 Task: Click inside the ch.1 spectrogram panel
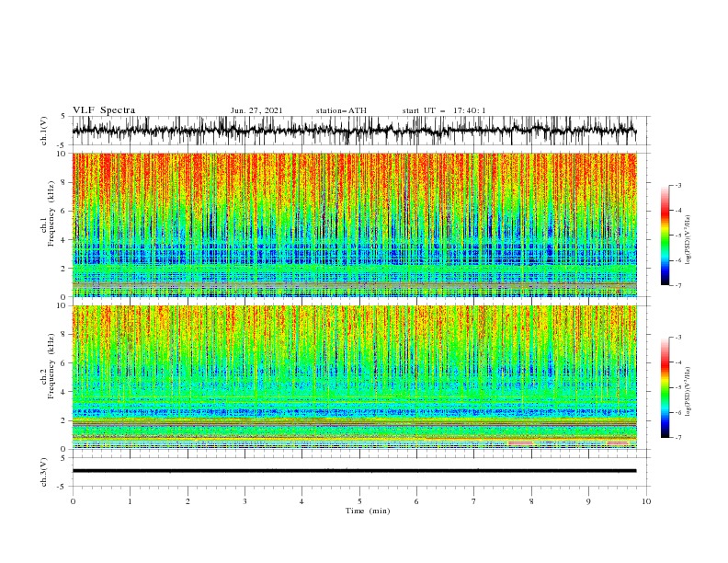click(354, 224)
